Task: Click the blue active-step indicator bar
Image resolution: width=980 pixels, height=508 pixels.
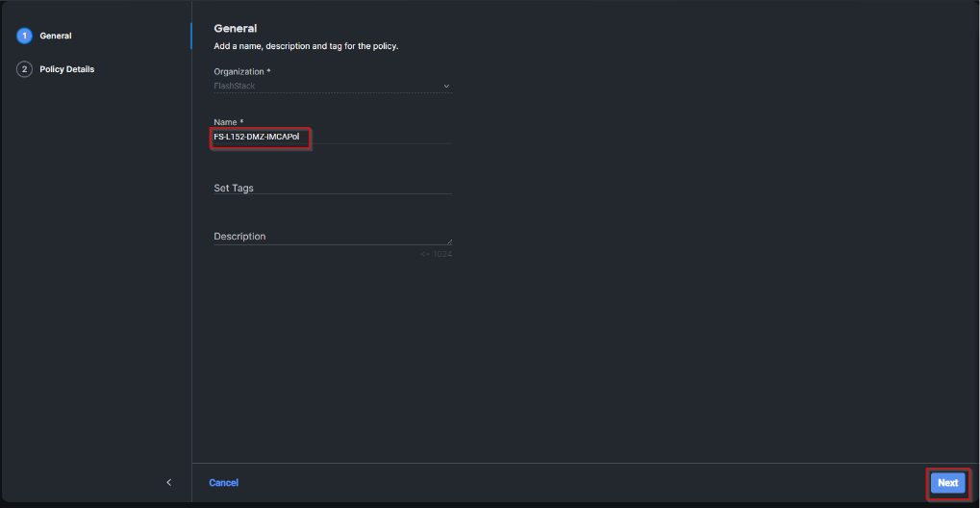Action: click(191, 37)
